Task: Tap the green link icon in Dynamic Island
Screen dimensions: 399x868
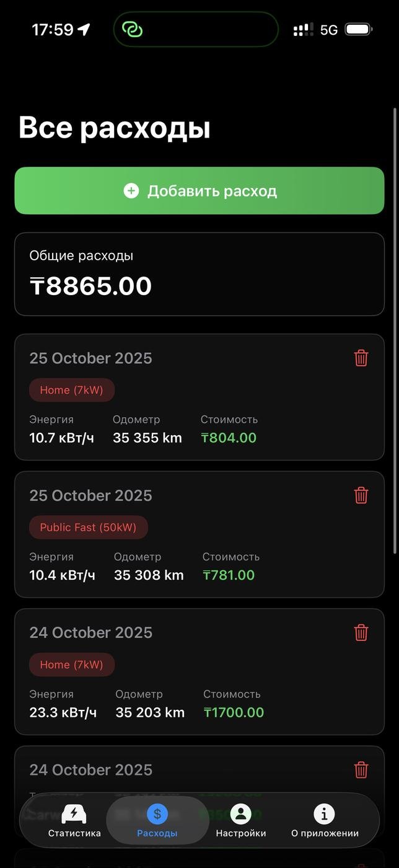Action: pos(132,29)
